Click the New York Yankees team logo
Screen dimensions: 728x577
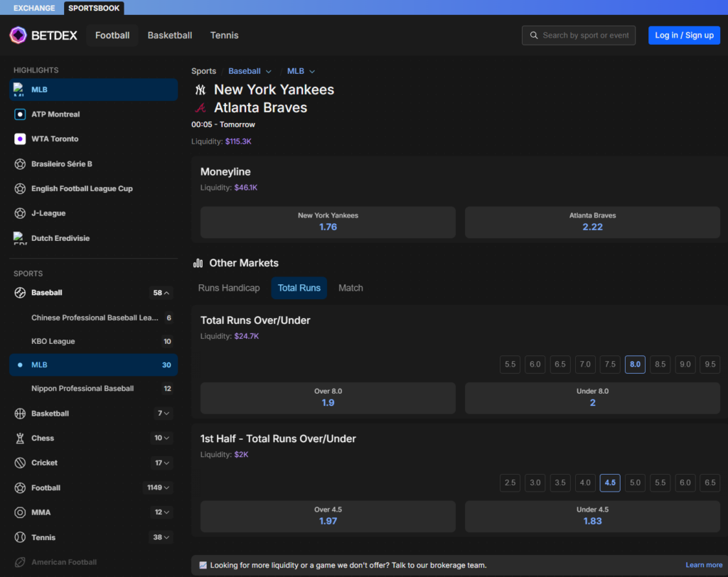click(200, 90)
